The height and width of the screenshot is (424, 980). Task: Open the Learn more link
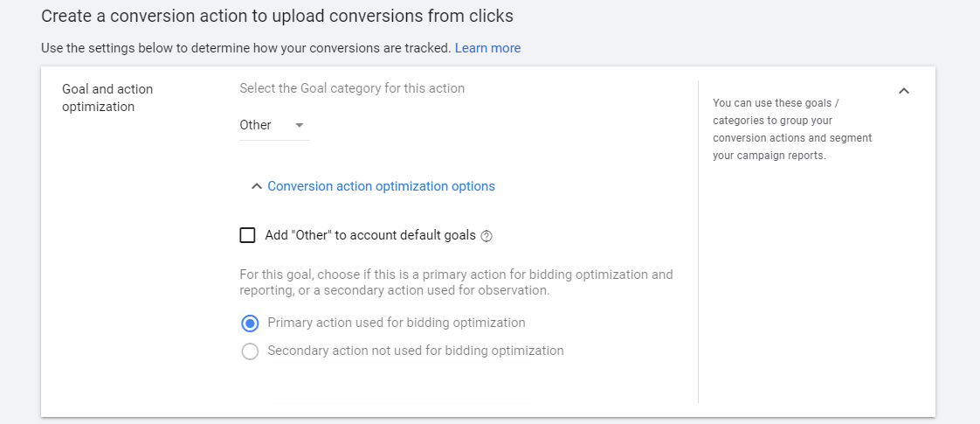click(487, 48)
